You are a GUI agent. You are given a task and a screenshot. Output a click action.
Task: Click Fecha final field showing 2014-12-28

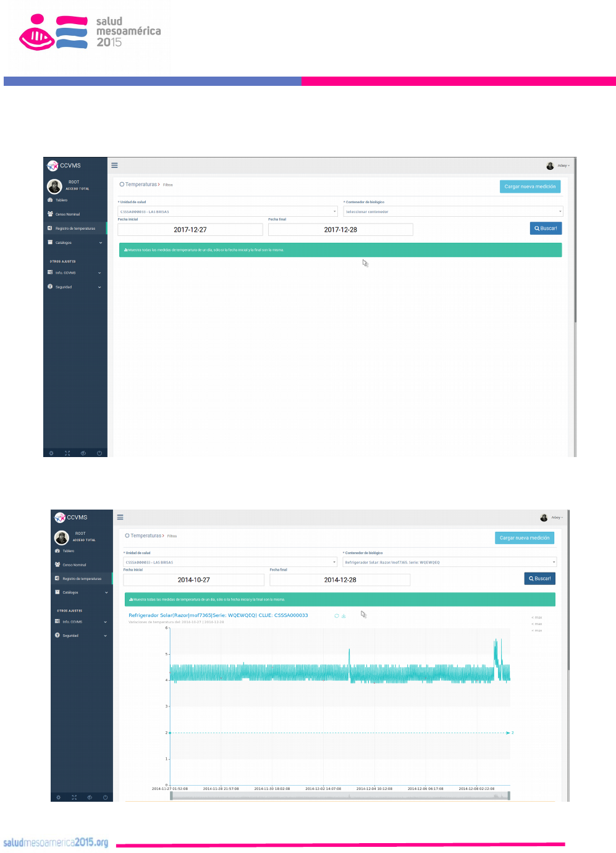tap(340, 580)
